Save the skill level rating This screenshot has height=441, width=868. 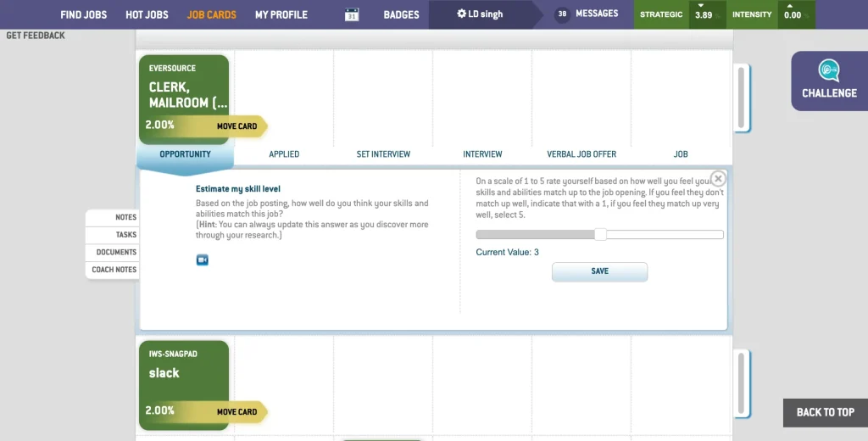(599, 271)
